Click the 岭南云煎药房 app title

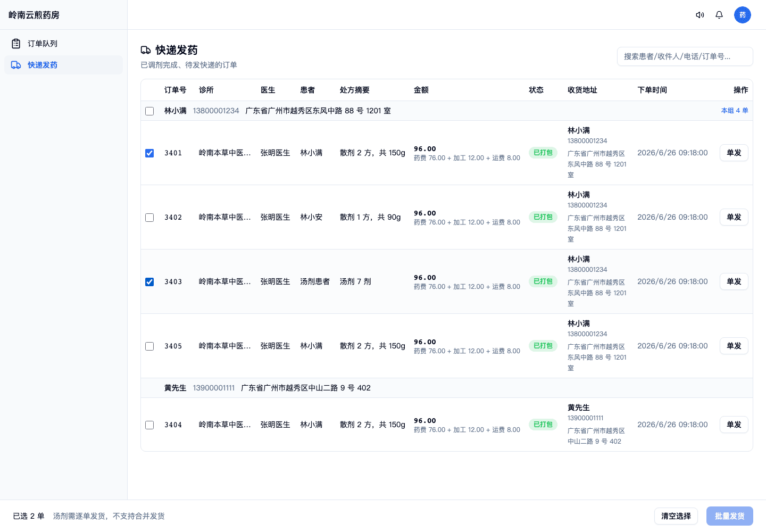tap(34, 15)
